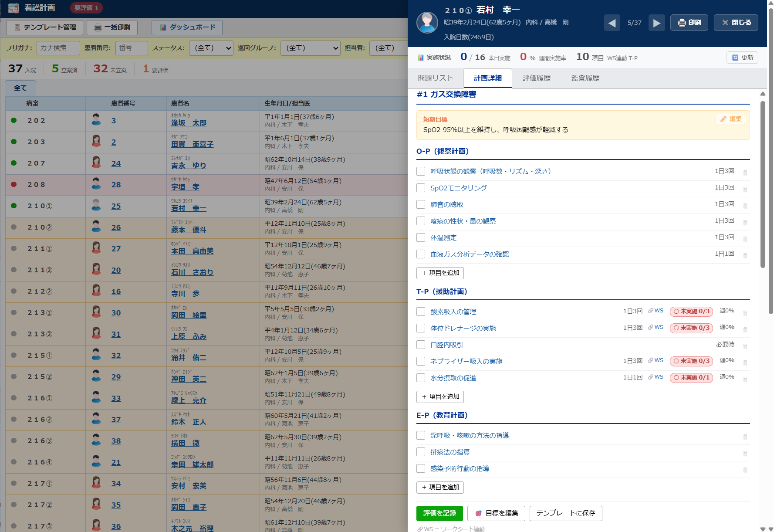Image resolution: width=774 pixels, height=532 pixels.
Task: Open patient link 逢坂 太郎
Action: point(189,123)
